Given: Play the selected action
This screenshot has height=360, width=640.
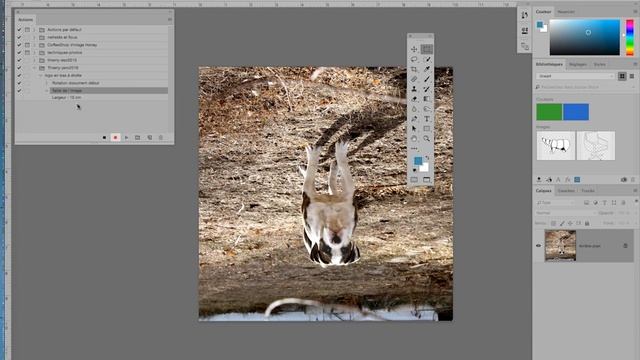Looking at the screenshot, I should [x=127, y=138].
